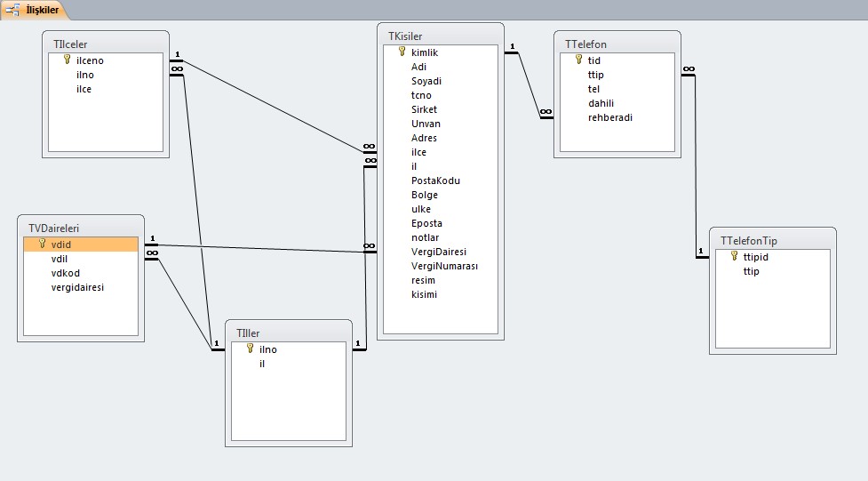The image size is (868, 481).
Task: Click the primary key icon beside ilceno
Action: coord(67,60)
